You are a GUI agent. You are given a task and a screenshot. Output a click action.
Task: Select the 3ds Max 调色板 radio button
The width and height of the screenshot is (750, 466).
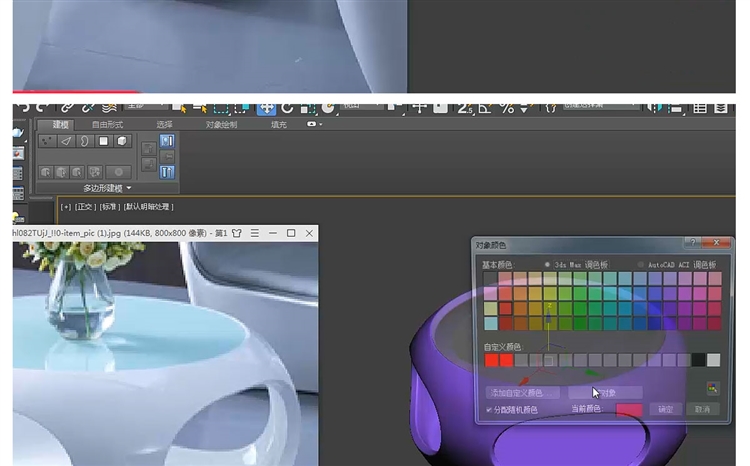[547, 265]
